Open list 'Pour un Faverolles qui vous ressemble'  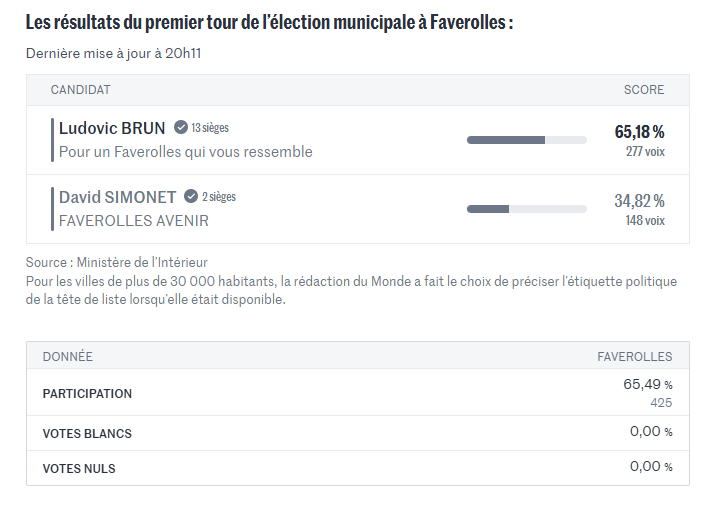[185, 152]
